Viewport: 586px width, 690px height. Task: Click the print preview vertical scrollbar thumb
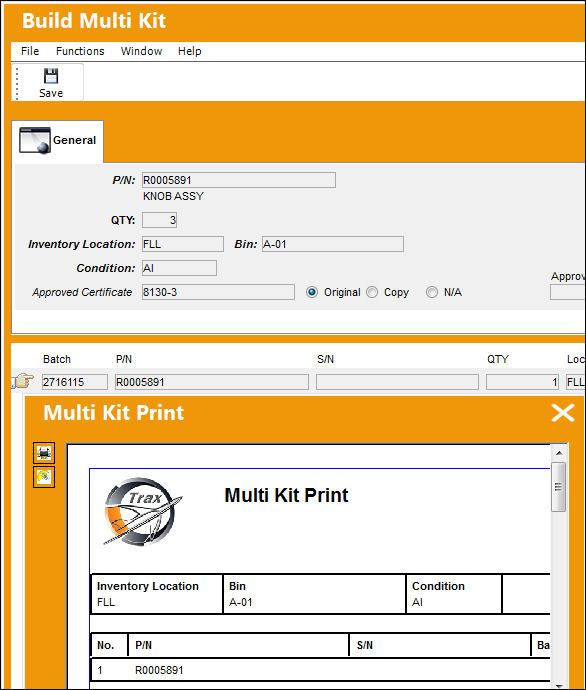559,487
